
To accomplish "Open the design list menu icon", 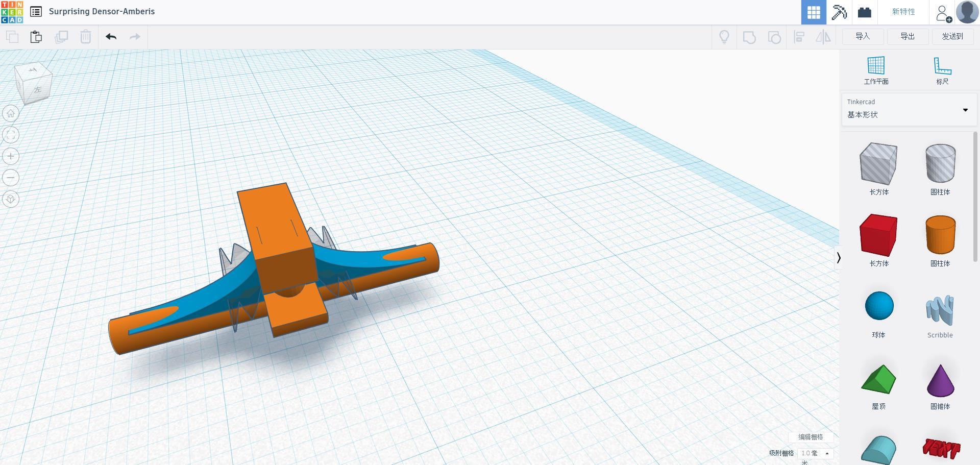I will [x=36, y=11].
